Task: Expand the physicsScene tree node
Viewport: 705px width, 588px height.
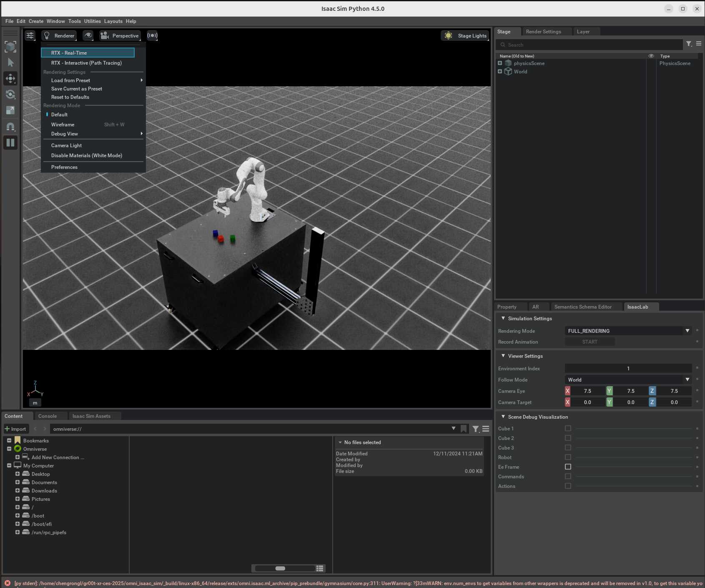Action: [x=500, y=63]
